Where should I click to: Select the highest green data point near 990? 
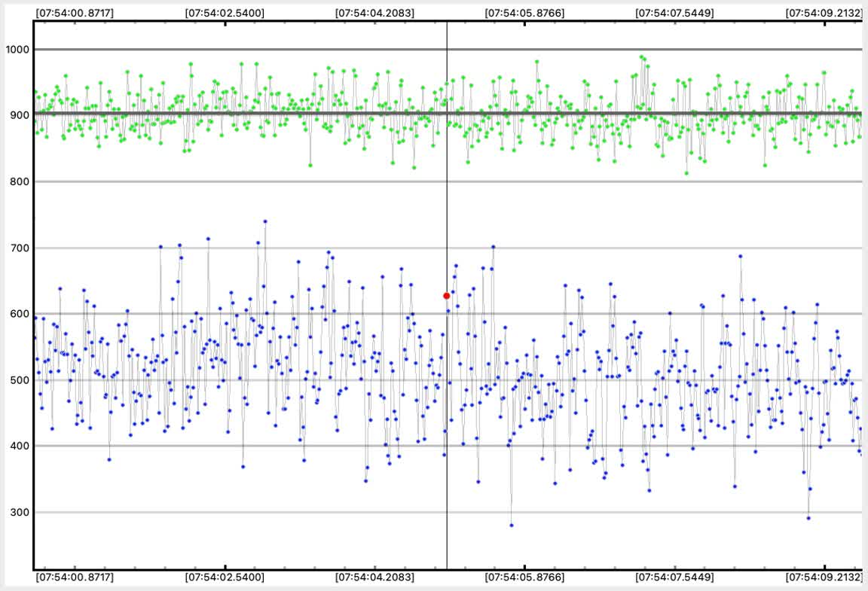coord(641,56)
